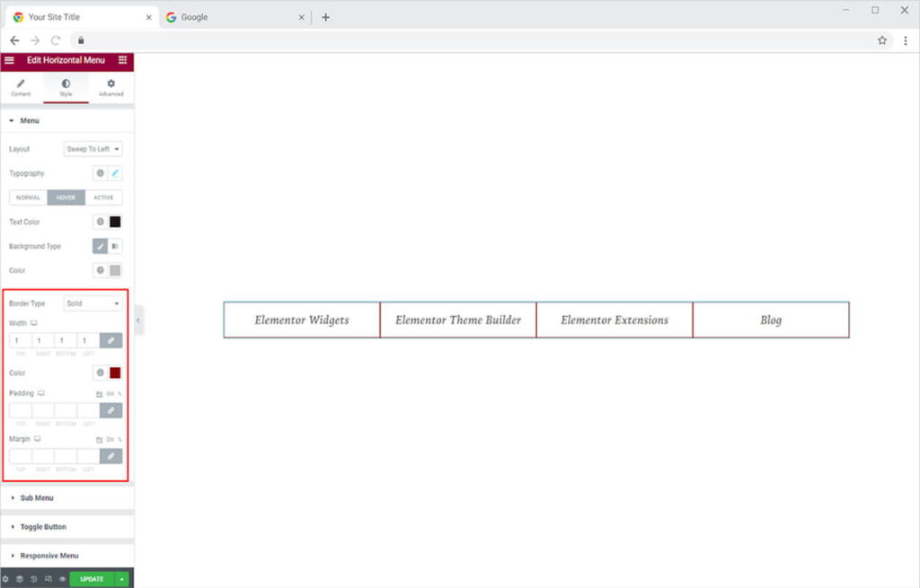This screenshot has width=920, height=588.
Task: Select the Normal state button
Action: [x=28, y=197]
